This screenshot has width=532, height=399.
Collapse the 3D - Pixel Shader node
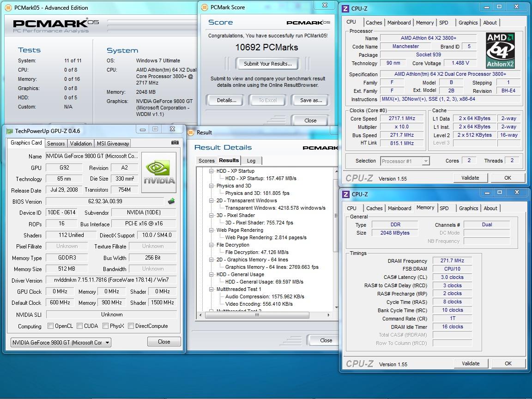(x=212, y=215)
